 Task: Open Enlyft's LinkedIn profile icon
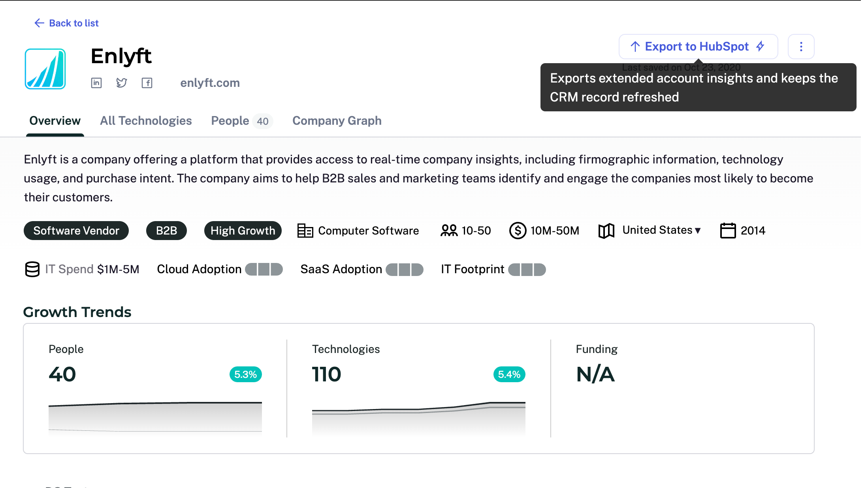(96, 83)
